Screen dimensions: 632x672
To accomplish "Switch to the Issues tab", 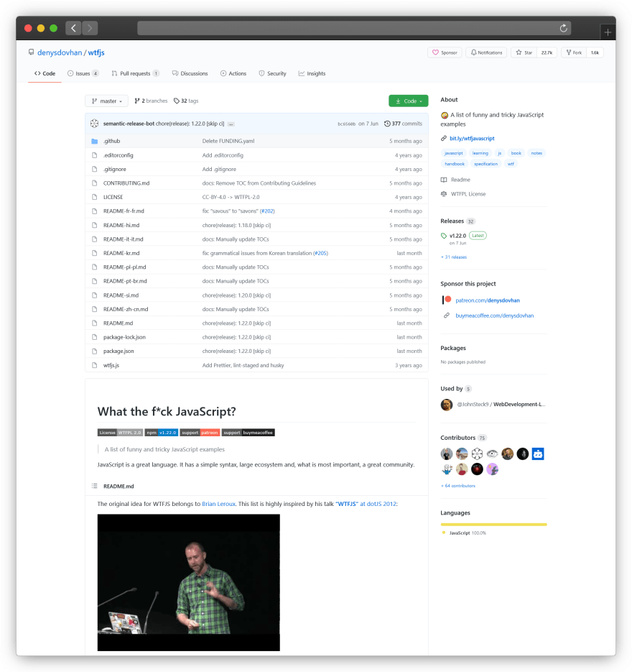I will coord(83,73).
